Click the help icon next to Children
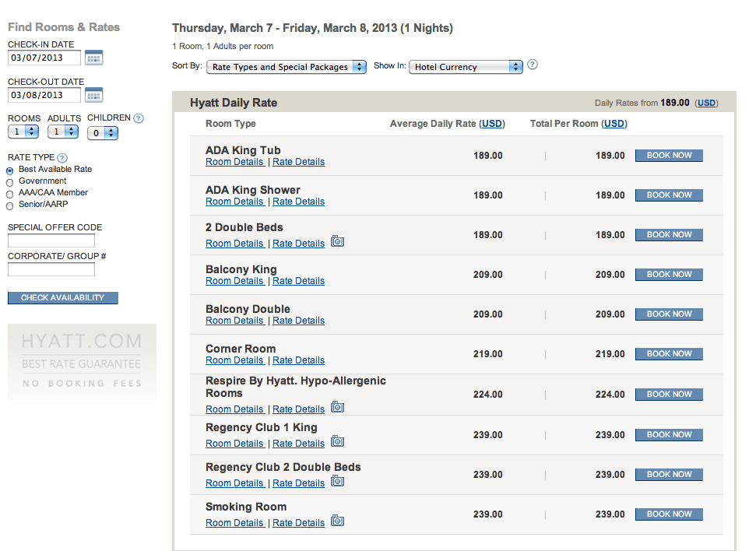The height and width of the screenshot is (551, 756). tap(139, 118)
